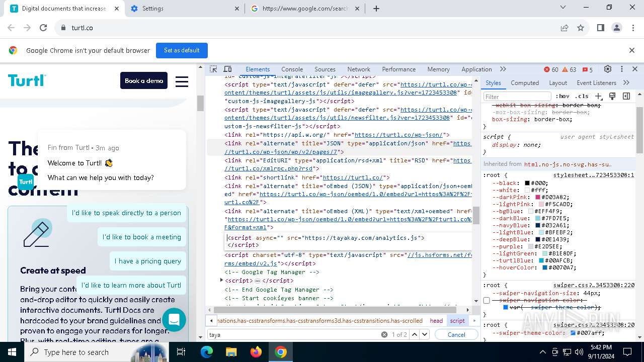644x362 pixels.
Task: Go to next search result arrow
Action: [425, 334]
